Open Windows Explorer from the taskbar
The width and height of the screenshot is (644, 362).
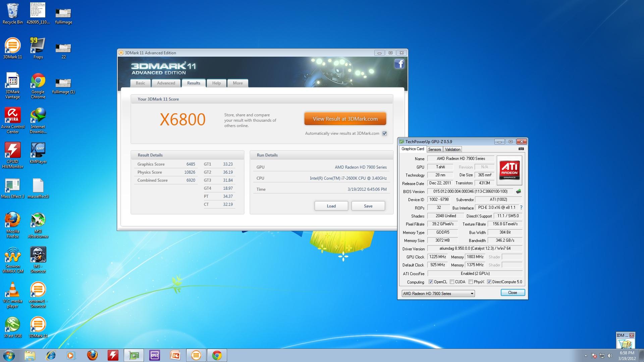point(30,355)
